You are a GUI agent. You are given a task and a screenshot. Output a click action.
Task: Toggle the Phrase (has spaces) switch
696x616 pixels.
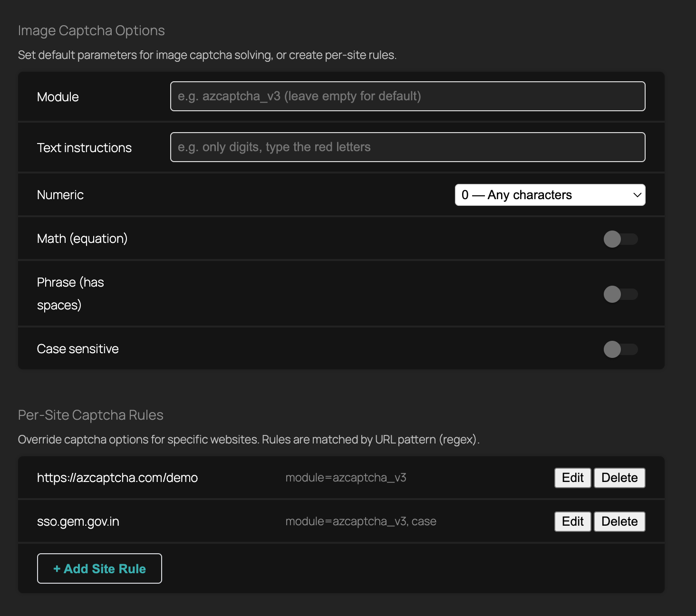pyautogui.click(x=620, y=294)
